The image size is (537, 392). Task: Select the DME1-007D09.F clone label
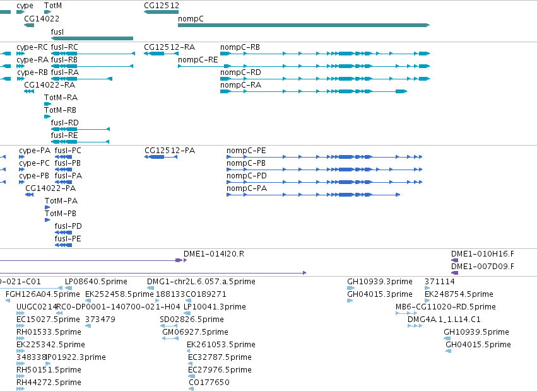(x=483, y=267)
